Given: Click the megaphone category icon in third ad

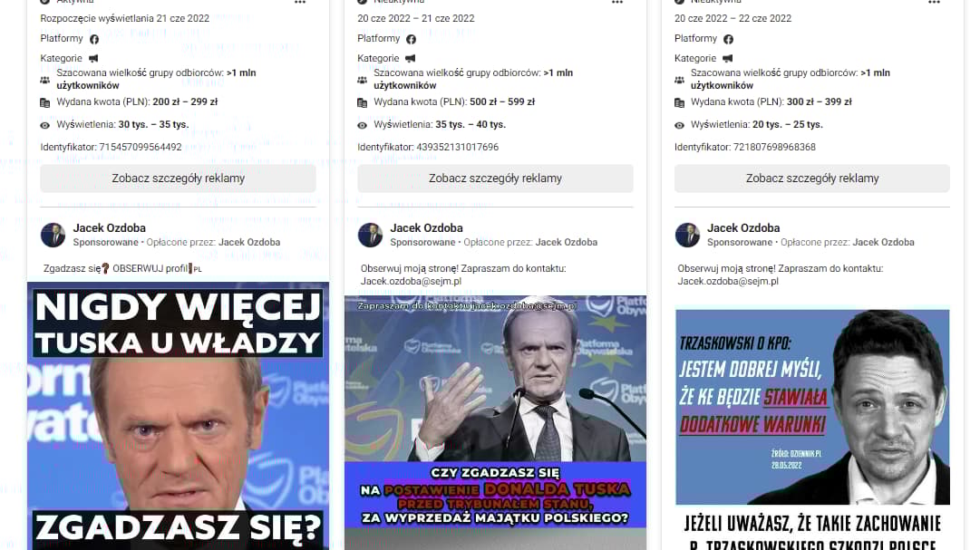Looking at the screenshot, I should (727, 59).
